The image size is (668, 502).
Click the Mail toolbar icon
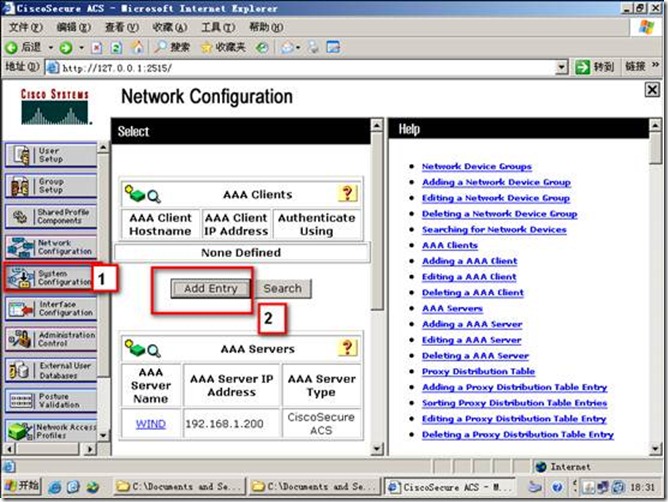click(x=287, y=47)
